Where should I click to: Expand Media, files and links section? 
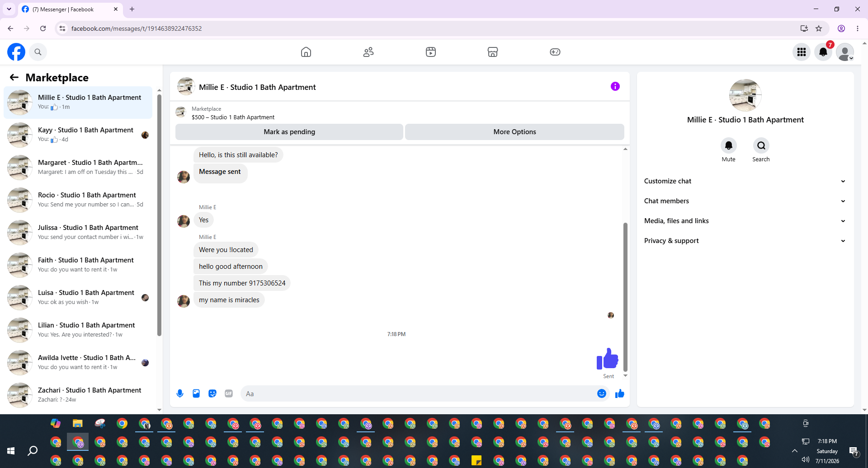pyautogui.click(x=745, y=221)
